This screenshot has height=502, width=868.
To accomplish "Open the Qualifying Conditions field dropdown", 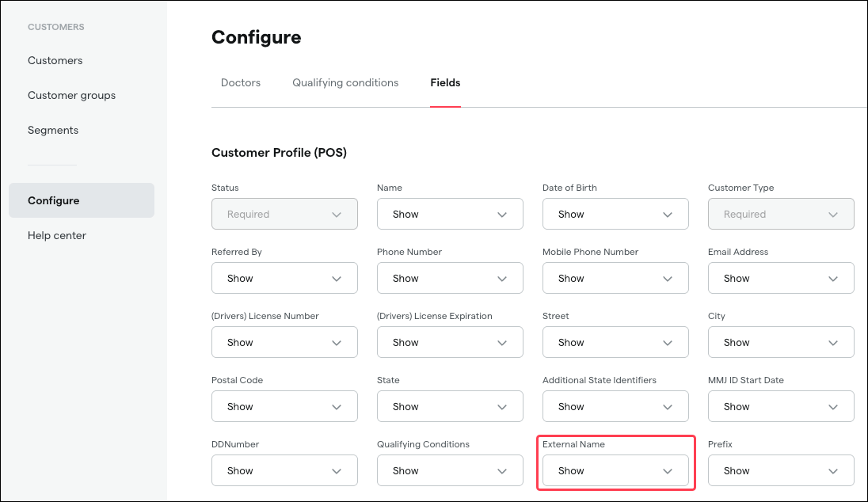I will click(450, 470).
